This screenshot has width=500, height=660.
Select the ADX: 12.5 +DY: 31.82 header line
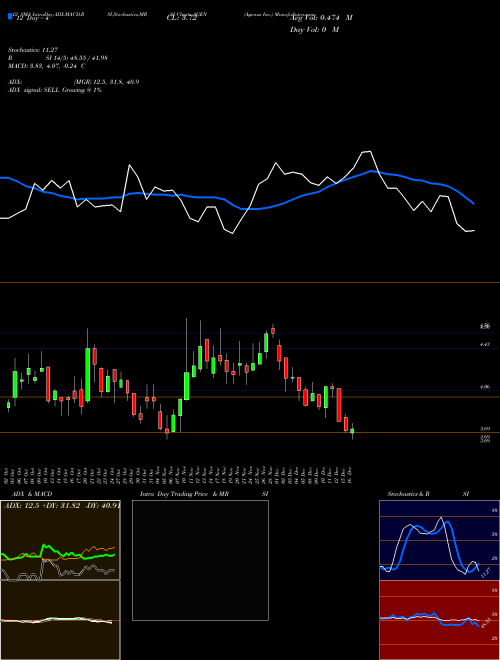click(x=62, y=505)
